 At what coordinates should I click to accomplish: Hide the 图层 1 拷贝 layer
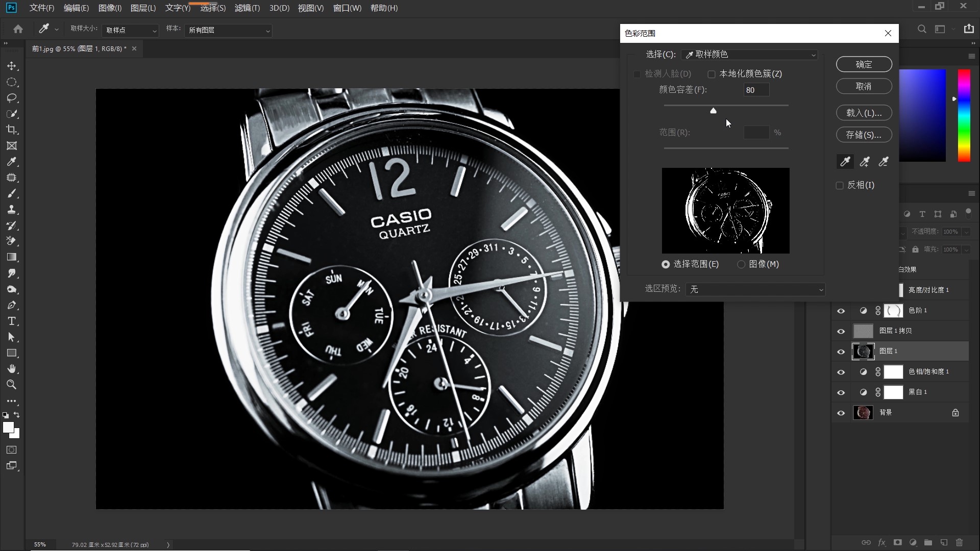click(x=841, y=331)
